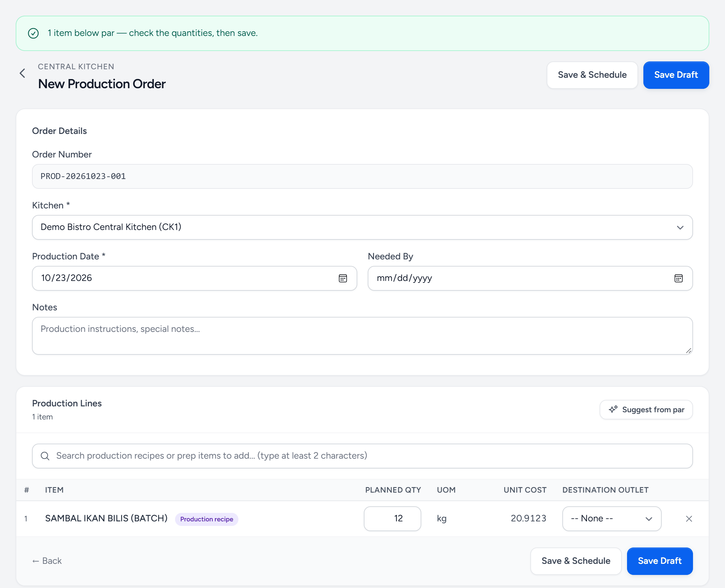This screenshot has width=725, height=588.
Task: Click the ITEM column header
Action: pyautogui.click(x=54, y=490)
